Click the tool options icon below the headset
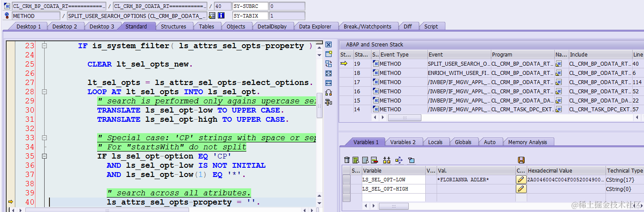Viewport: 644px width, 212px height. pyautogui.click(x=329, y=102)
